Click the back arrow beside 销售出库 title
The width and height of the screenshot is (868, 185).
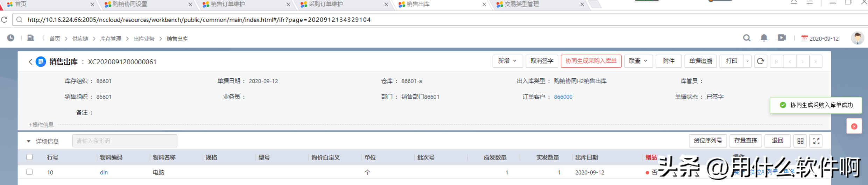click(x=30, y=62)
